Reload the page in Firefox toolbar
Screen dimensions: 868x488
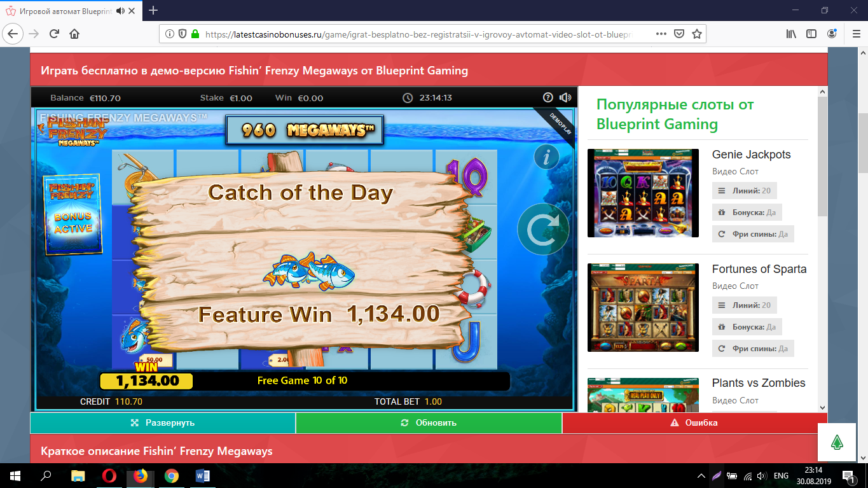54,34
